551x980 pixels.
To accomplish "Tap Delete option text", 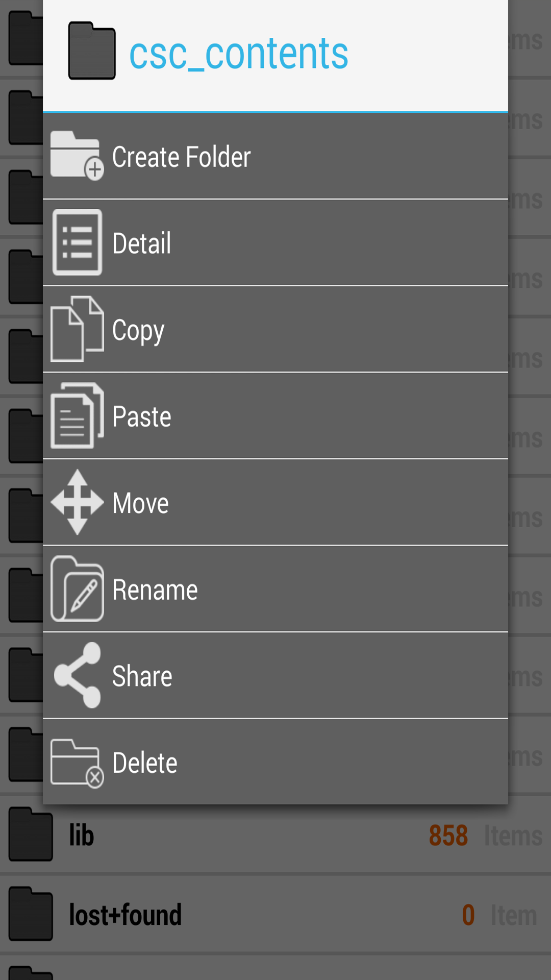I will pos(144,763).
